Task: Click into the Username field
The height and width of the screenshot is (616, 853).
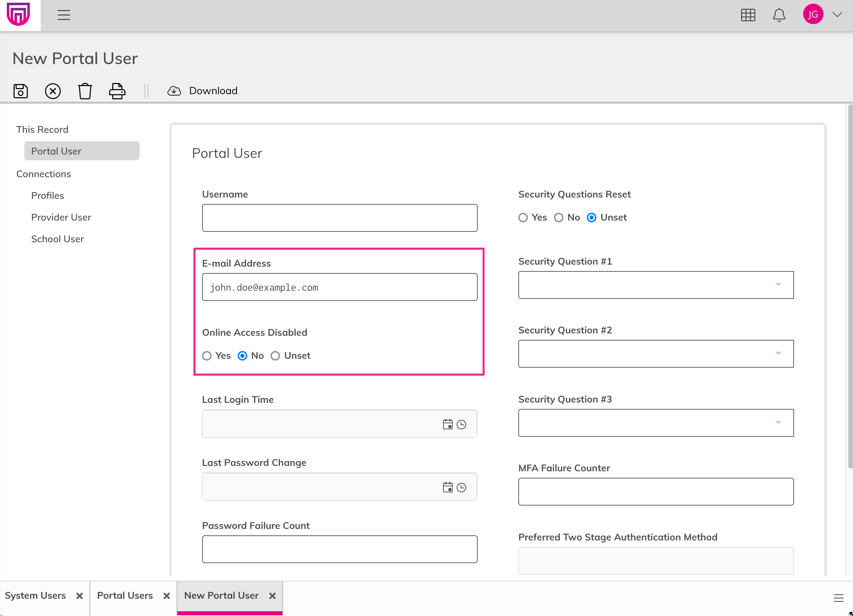Action: point(340,218)
